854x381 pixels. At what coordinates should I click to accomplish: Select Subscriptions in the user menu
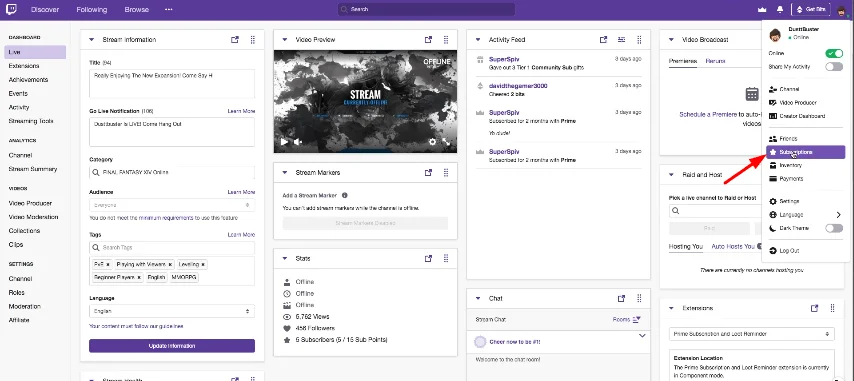(x=805, y=152)
